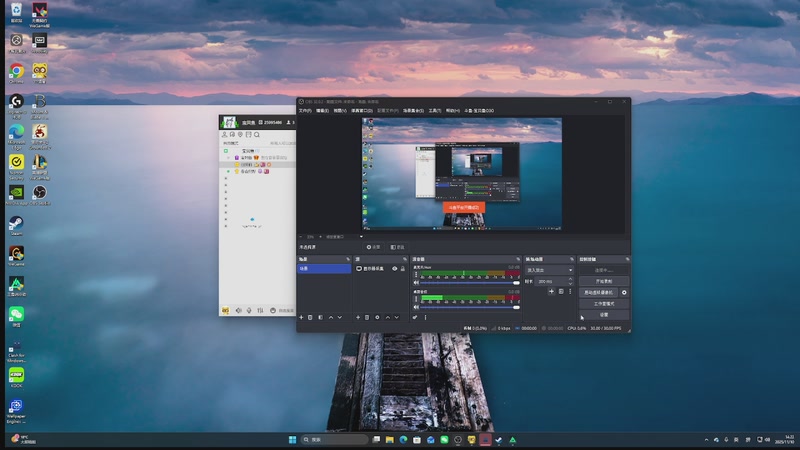Zoom in preview with plus icon
The width and height of the screenshot is (800, 450).
pyautogui.click(x=320, y=237)
